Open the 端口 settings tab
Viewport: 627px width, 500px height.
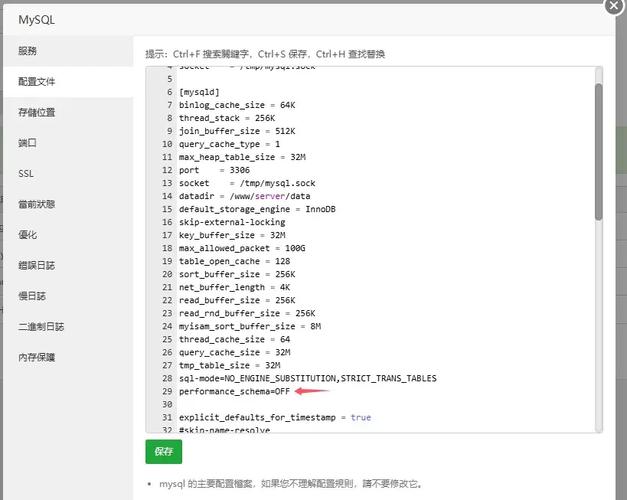pos(68,143)
